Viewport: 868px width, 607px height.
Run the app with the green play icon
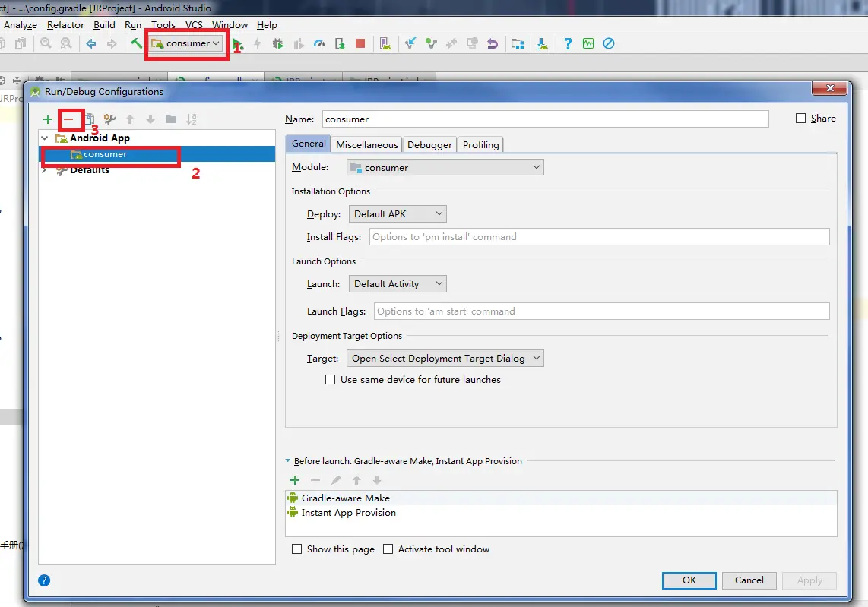point(237,44)
